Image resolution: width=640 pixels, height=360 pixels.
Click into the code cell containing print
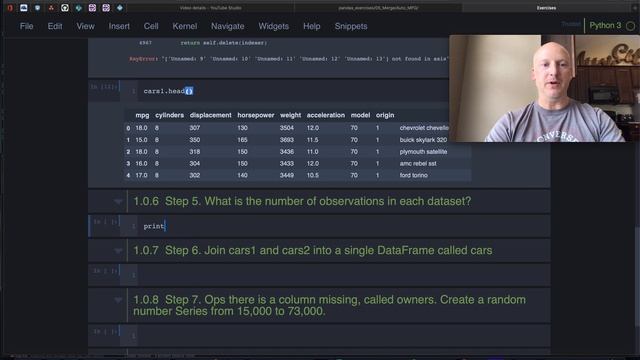click(x=343, y=226)
